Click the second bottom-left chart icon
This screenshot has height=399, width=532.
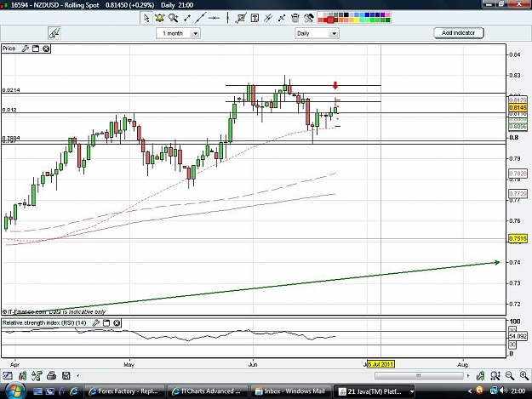click(22, 376)
